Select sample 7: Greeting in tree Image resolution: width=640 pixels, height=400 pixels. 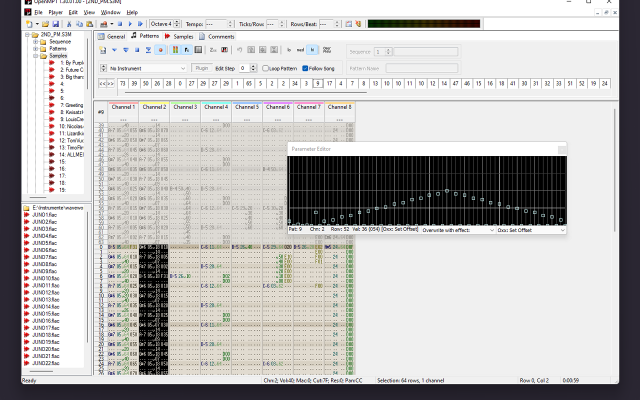tap(74, 105)
